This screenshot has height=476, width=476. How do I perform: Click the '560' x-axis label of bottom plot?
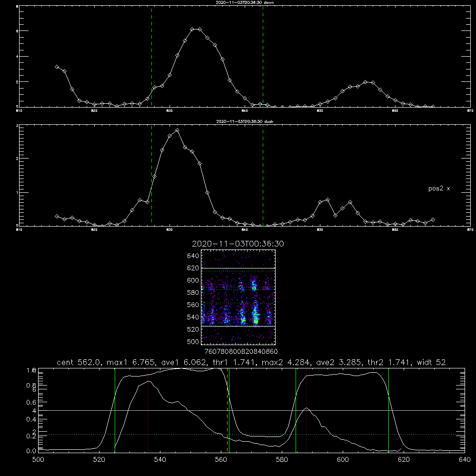click(x=221, y=460)
